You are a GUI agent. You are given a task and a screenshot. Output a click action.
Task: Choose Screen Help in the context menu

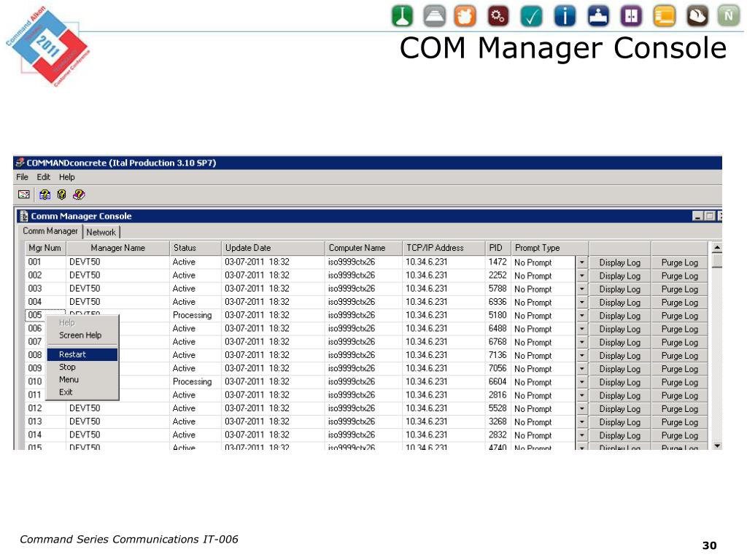click(82, 335)
